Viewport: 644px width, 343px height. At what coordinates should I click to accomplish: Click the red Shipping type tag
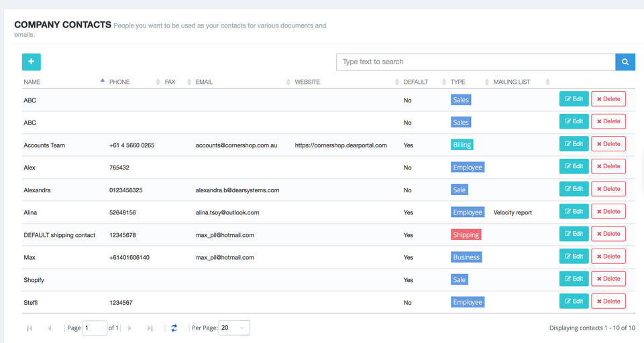466,234
